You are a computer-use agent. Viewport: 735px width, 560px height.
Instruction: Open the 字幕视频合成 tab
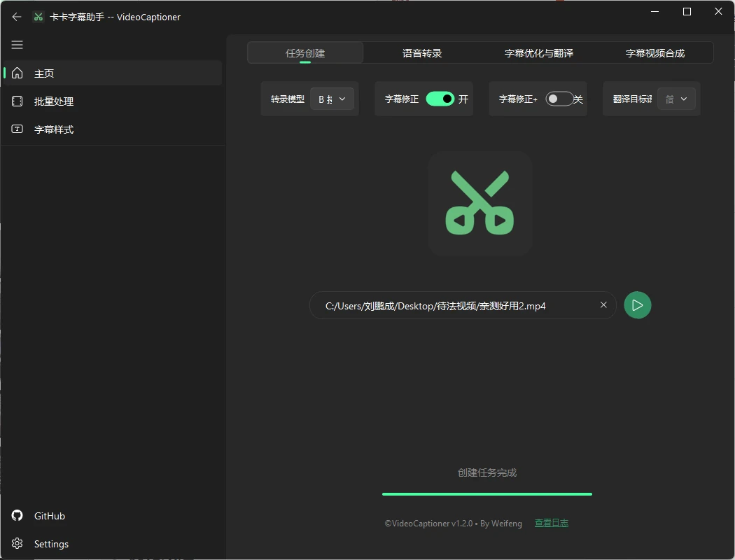(x=655, y=53)
